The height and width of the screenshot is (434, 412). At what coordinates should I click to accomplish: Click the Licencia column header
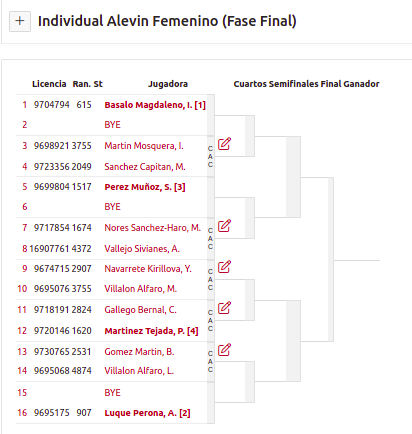[x=49, y=84]
